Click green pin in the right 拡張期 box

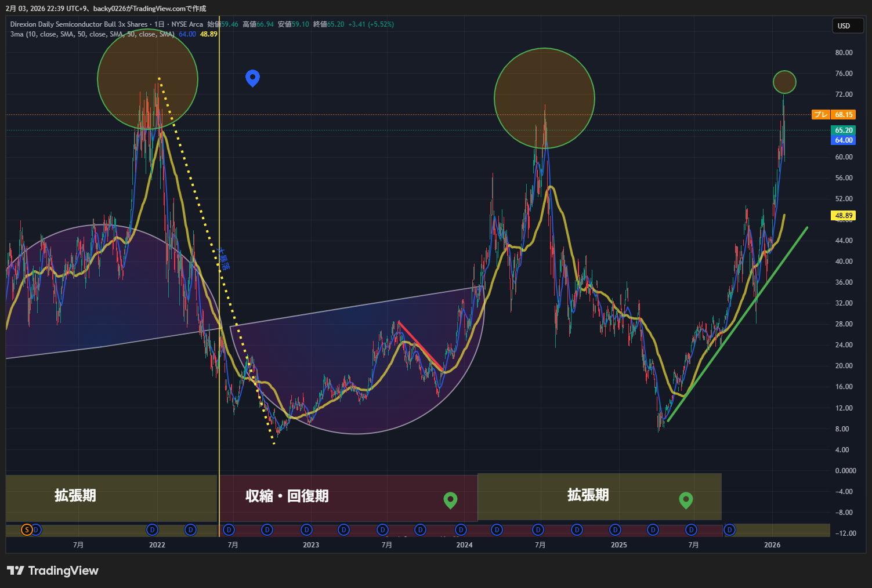tap(686, 499)
